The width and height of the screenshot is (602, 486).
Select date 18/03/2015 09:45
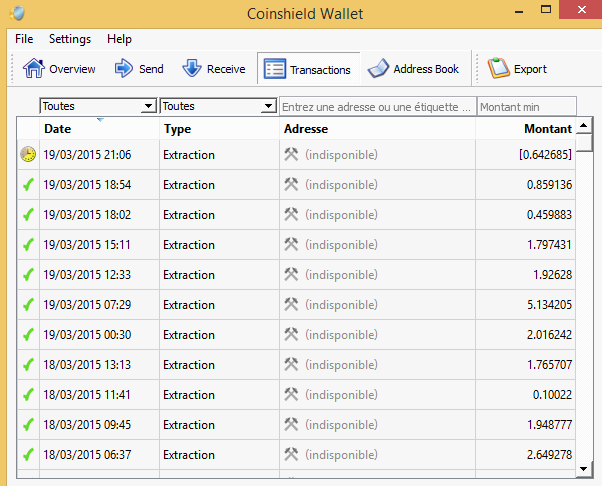point(87,425)
